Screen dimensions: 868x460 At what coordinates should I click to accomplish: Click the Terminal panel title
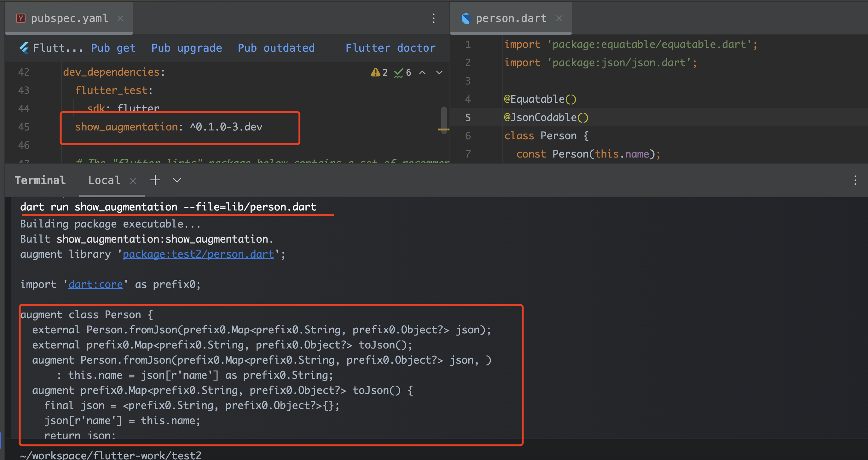[x=40, y=180]
